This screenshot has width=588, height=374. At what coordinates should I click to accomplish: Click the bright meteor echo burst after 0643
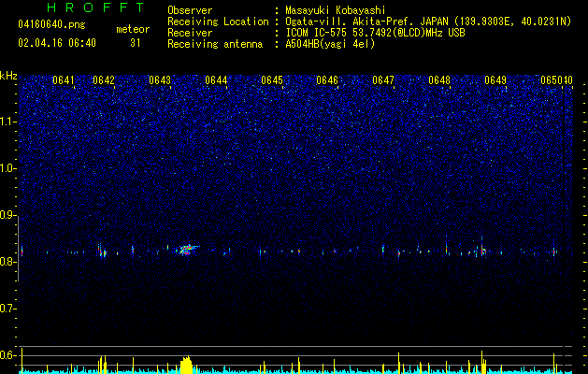click(x=186, y=250)
